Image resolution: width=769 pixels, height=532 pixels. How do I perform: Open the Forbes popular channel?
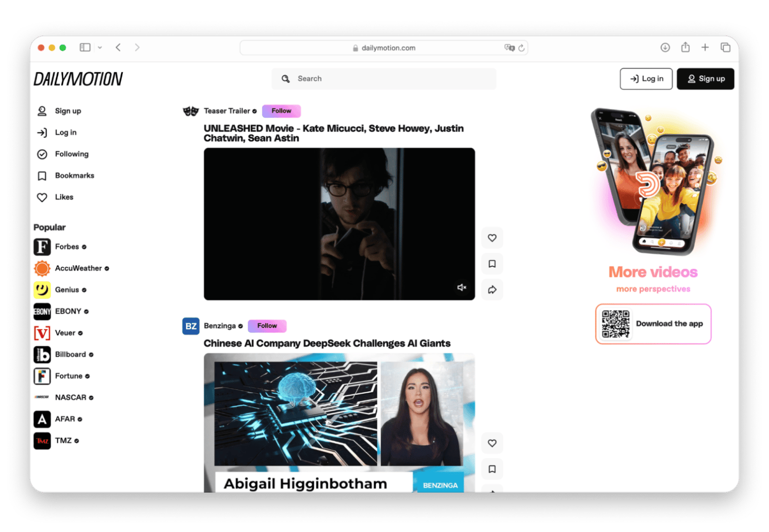coord(67,247)
